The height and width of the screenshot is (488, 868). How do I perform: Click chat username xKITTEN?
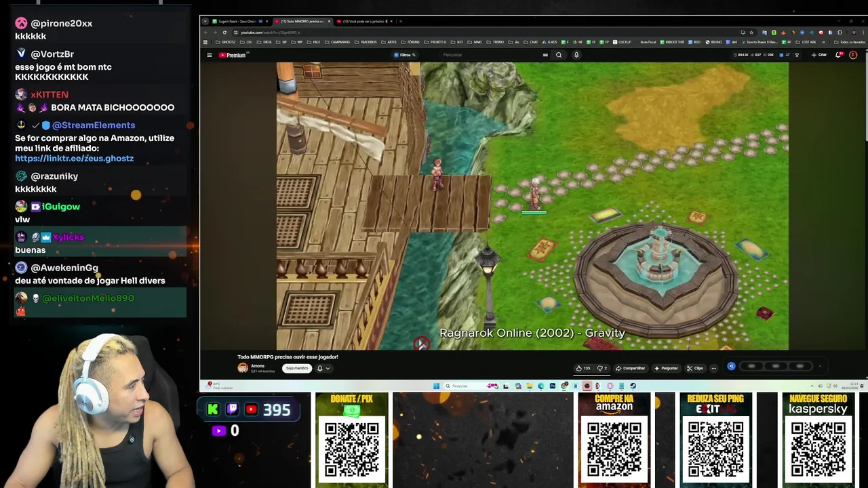50,94
